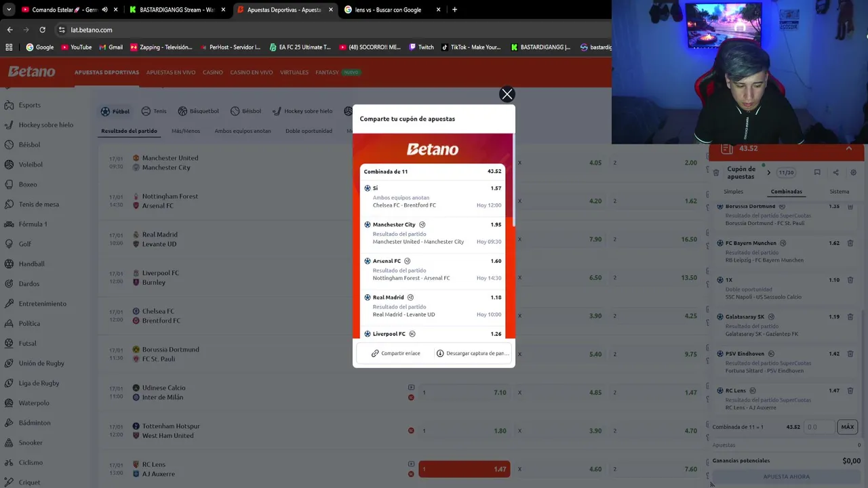
Task: Open Apuestas en Vivo menu item
Action: pos(171,73)
